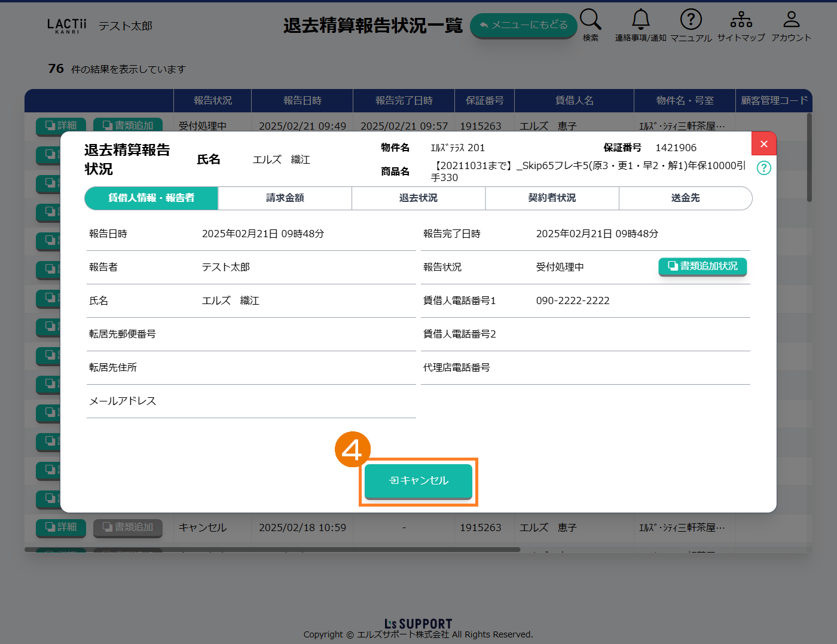The width and height of the screenshot is (837, 644).
Task: Click the 書類追加状況 button
Action: pyautogui.click(x=702, y=266)
